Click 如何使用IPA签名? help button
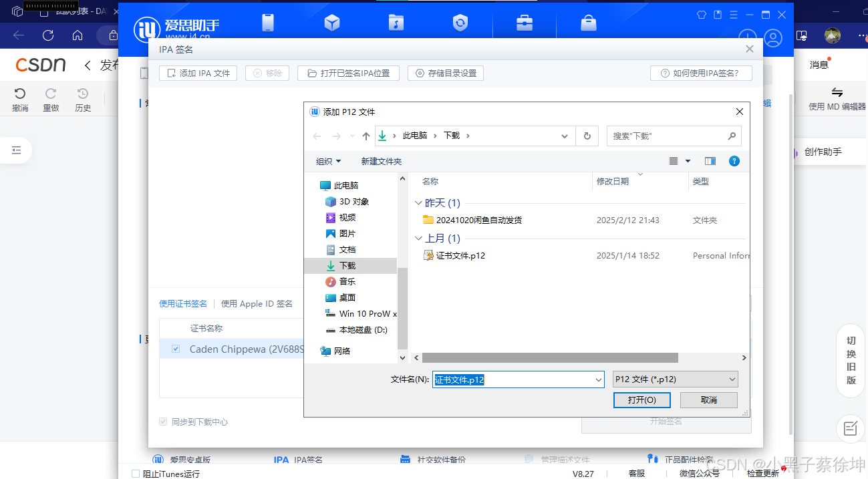868x479 pixels. (701, 73)
